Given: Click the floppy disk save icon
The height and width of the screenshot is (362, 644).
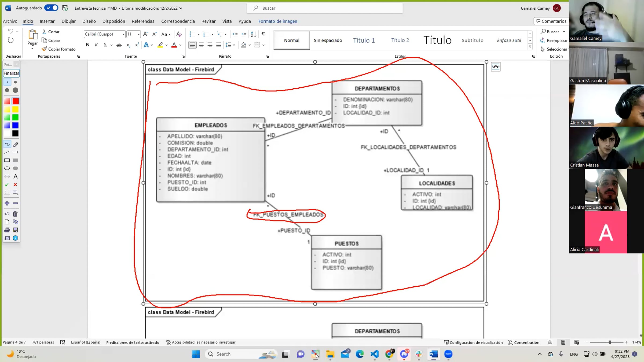Looking at the screenshot, I should pos(16,230).
